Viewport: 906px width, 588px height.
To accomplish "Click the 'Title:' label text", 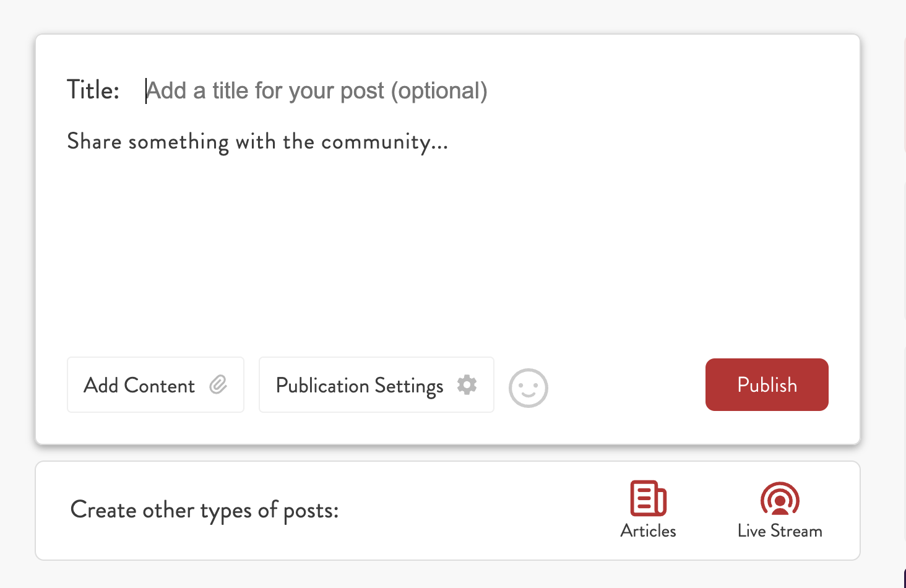I will tap(93, 90).
